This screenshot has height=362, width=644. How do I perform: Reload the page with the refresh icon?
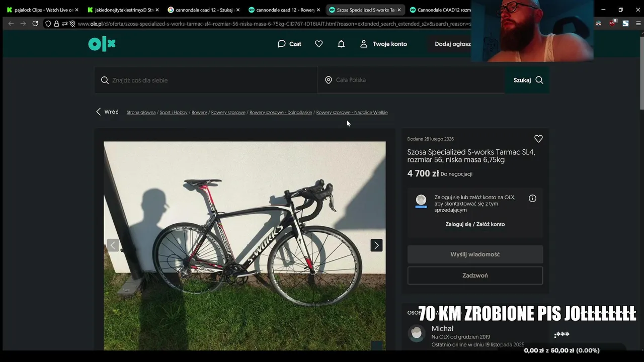tap(35, 24)
